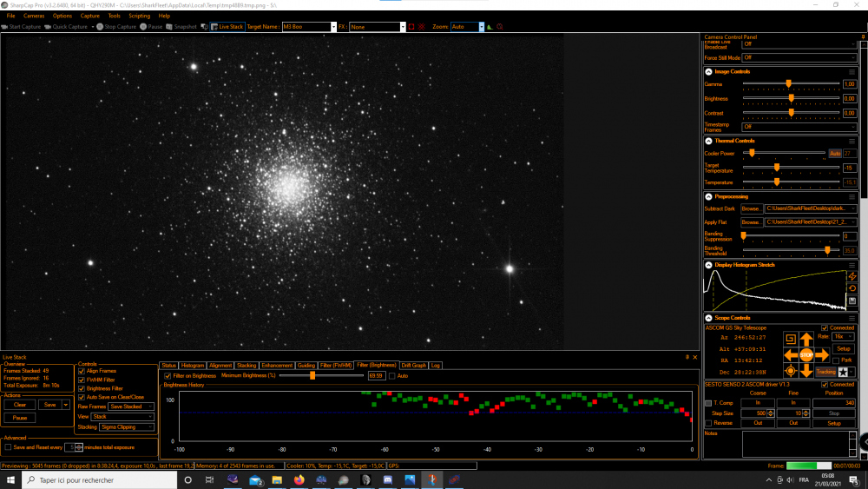This screenshot has height=489, width=868.
Task: Switch to the Drift Graph tab
Action: [x=413, y=366]
